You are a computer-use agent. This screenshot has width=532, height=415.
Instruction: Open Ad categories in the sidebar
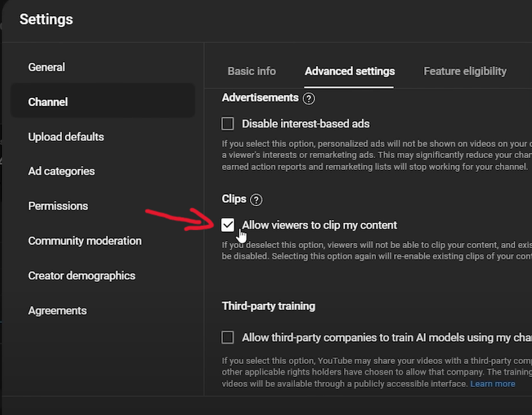tap(61, 171)
